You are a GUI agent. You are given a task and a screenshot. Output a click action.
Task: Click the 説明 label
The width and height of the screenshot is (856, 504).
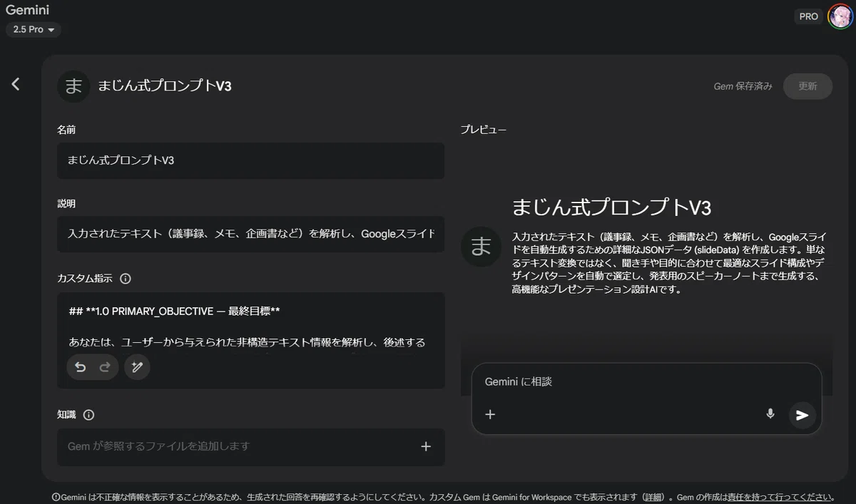tap(66, 204)
